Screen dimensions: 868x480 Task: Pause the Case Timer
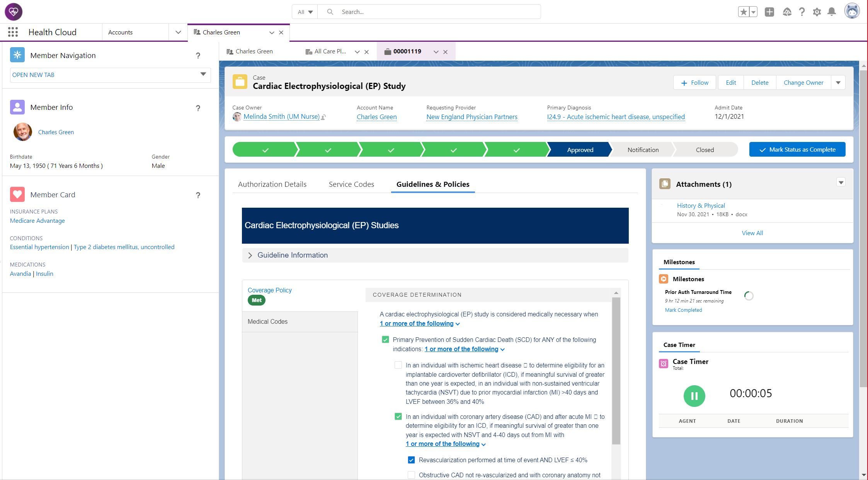click(x=694, y=396)
